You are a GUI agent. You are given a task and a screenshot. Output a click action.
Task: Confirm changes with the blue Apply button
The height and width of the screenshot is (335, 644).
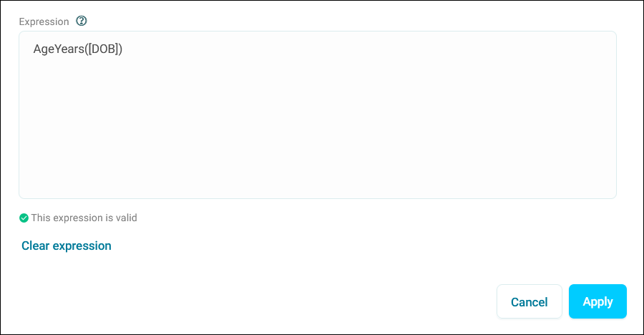point(597,301)
